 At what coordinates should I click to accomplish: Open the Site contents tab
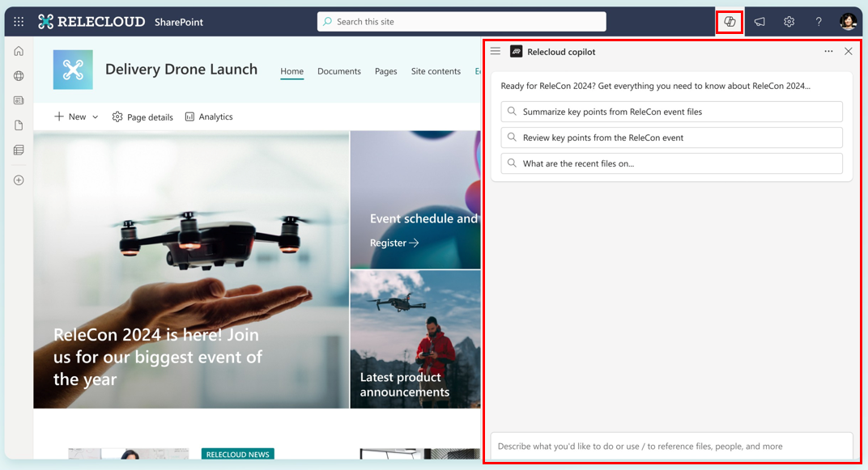436,71
